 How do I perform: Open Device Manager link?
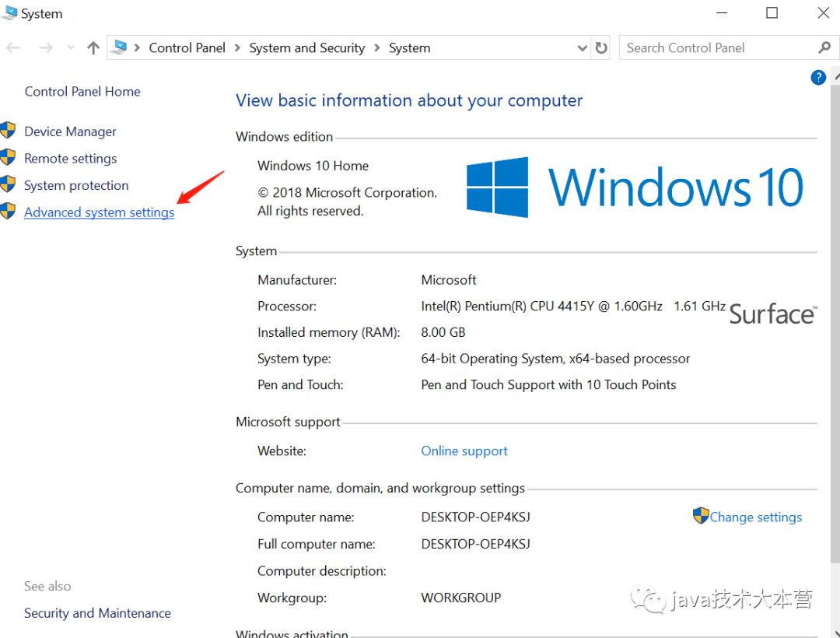[70, 131]
